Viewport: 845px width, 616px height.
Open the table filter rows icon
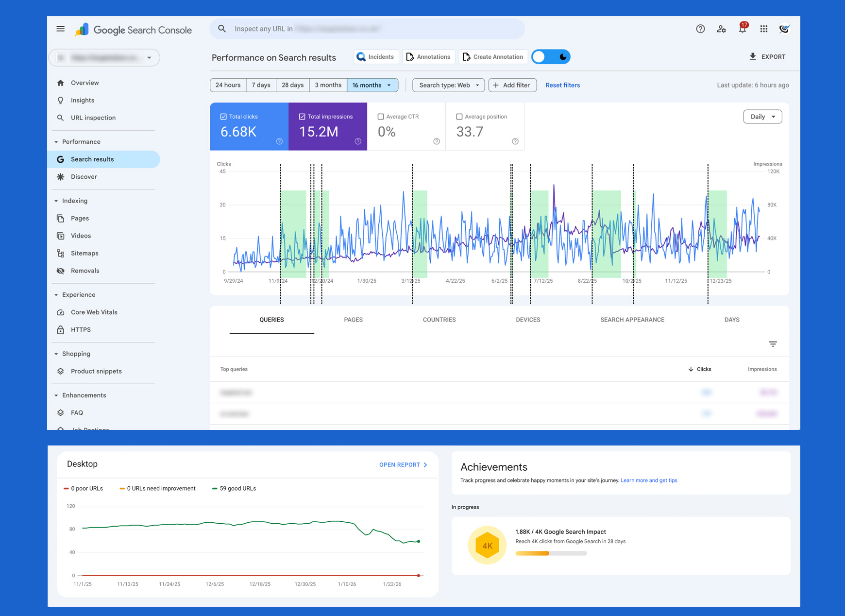point(773,344)
